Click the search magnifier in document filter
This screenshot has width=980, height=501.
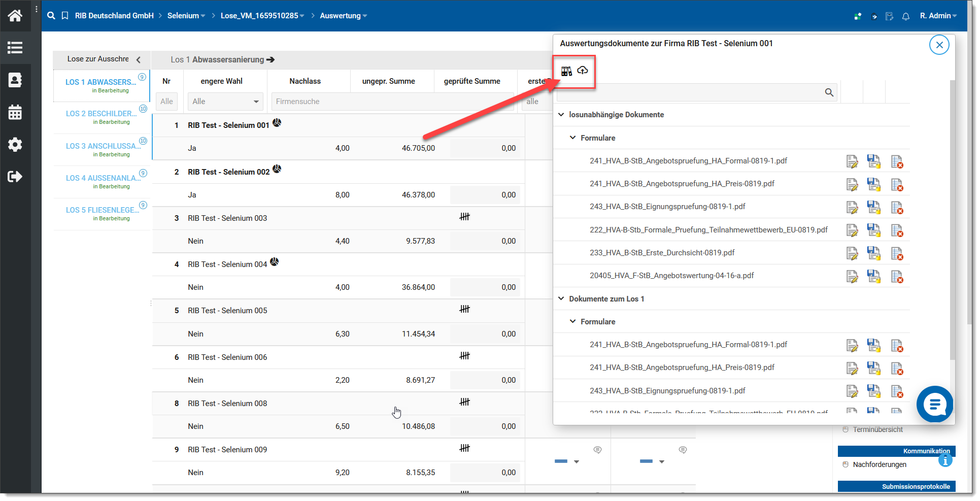coord(829,92)
